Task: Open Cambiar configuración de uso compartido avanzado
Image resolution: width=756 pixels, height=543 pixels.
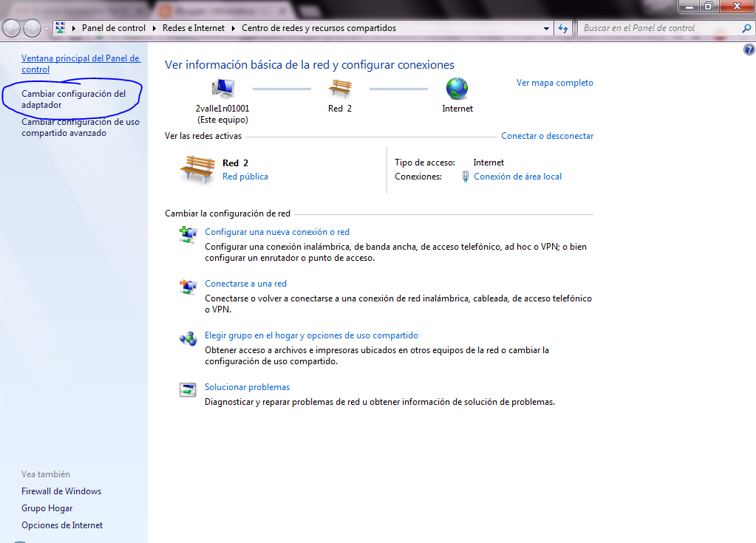Action: (81, 127)
